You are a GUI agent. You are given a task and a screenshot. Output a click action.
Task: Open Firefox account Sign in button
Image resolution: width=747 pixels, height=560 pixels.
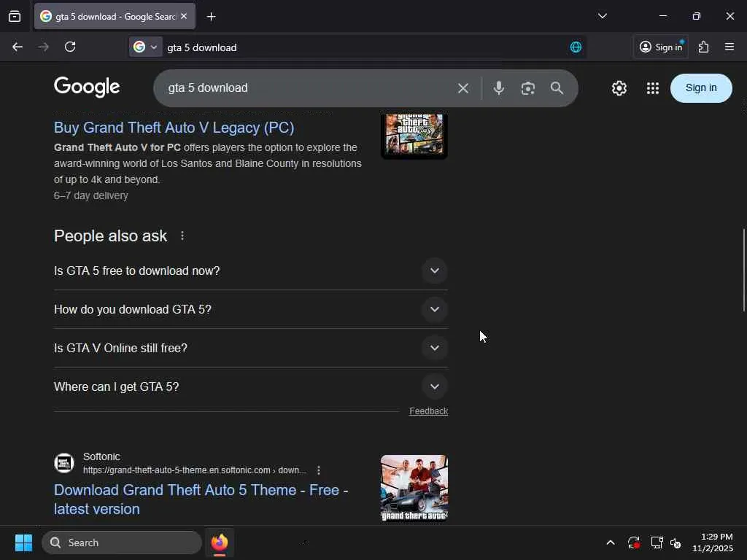(x=661, y=47)
